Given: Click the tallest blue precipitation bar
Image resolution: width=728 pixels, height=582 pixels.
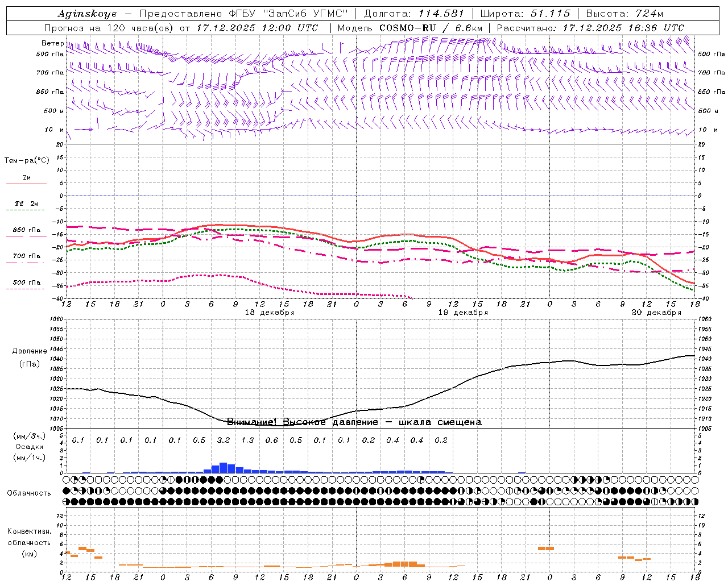Looking at the screenshot, I should (223, 468).
